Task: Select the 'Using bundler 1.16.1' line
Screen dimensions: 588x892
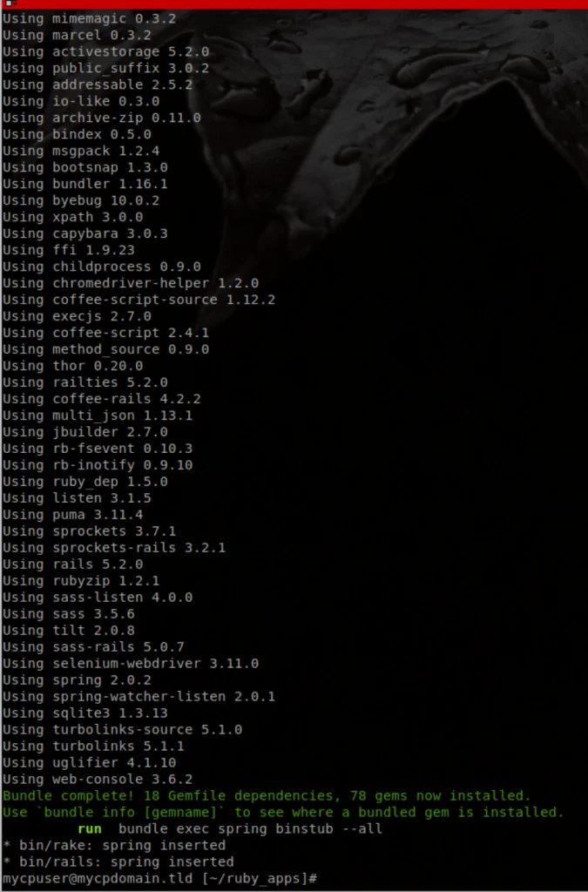Action: point(85,185)
